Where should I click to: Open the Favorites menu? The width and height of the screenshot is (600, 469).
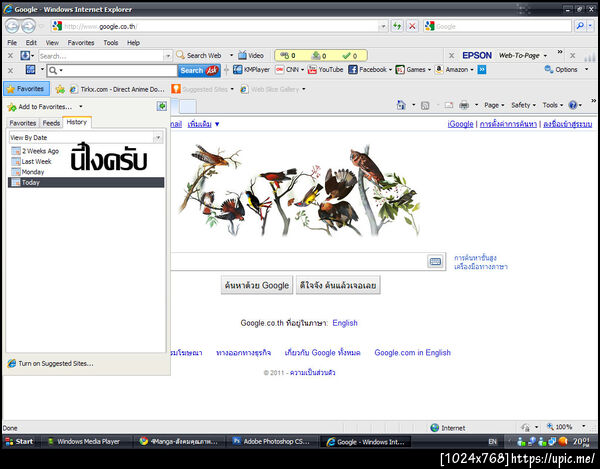tap(81, 42)
